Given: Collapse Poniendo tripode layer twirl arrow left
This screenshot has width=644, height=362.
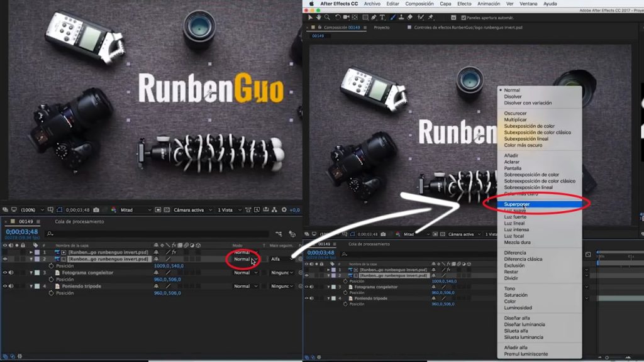Looking at the screenshot, I should tap(31, 286).
